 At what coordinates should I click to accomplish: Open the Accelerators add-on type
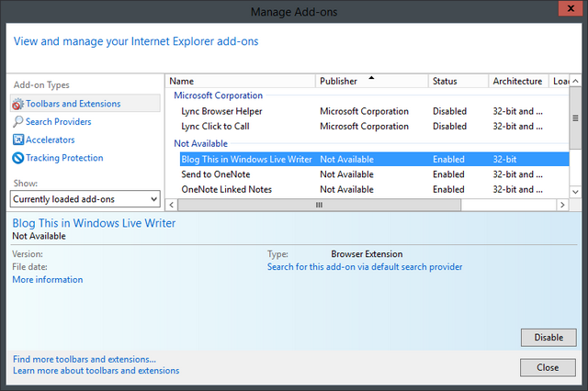pyautogui.click(x=50, y=140)
